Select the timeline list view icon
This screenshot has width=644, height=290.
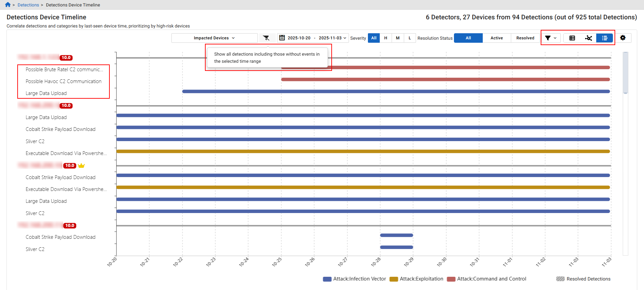point(604,38)
